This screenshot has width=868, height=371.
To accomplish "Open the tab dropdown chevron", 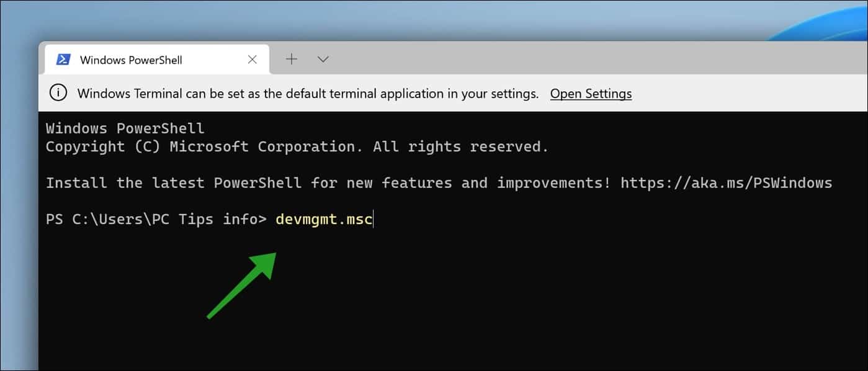I will (x=322, y=59).
